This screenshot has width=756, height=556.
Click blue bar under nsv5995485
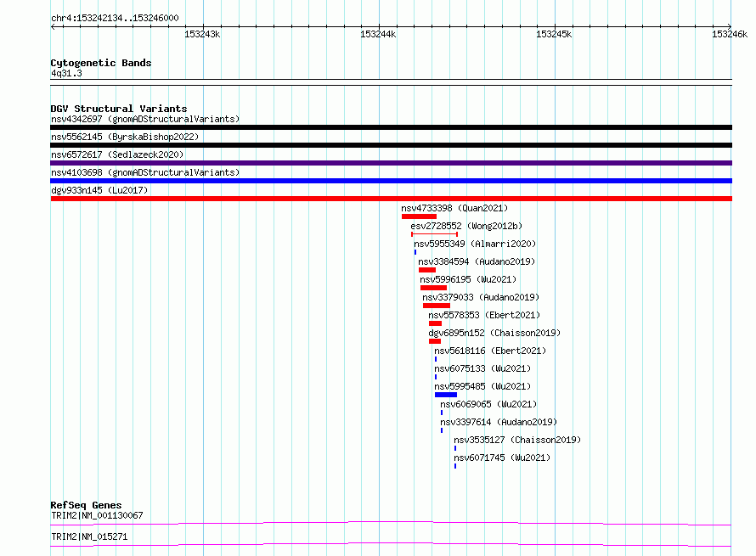pyautogui.click(x=446, y=395)
